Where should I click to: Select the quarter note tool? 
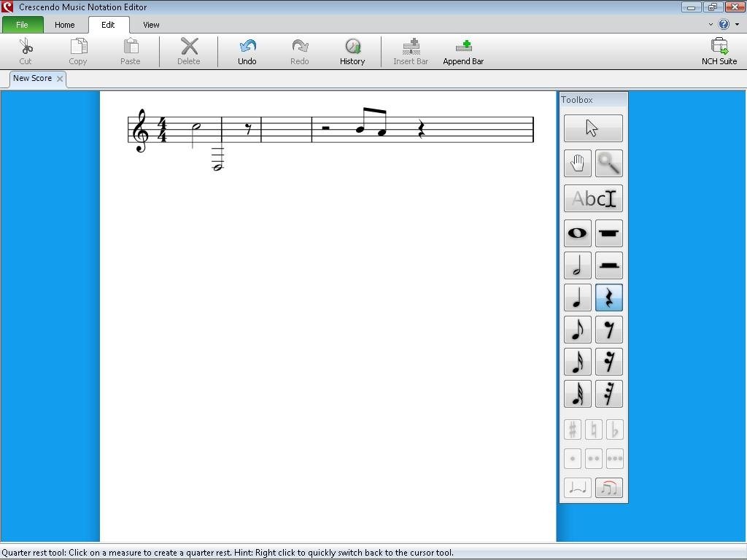[x=578, y=297]
